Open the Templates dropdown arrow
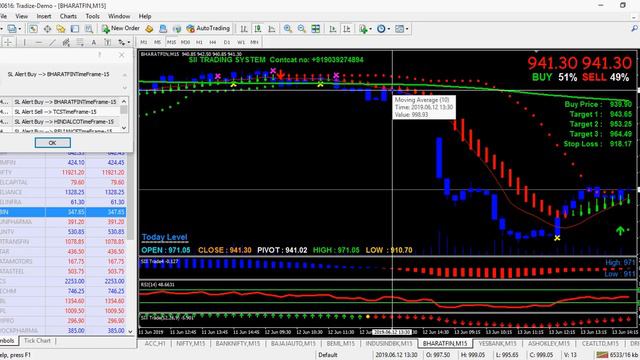 [x=407, y=29]
